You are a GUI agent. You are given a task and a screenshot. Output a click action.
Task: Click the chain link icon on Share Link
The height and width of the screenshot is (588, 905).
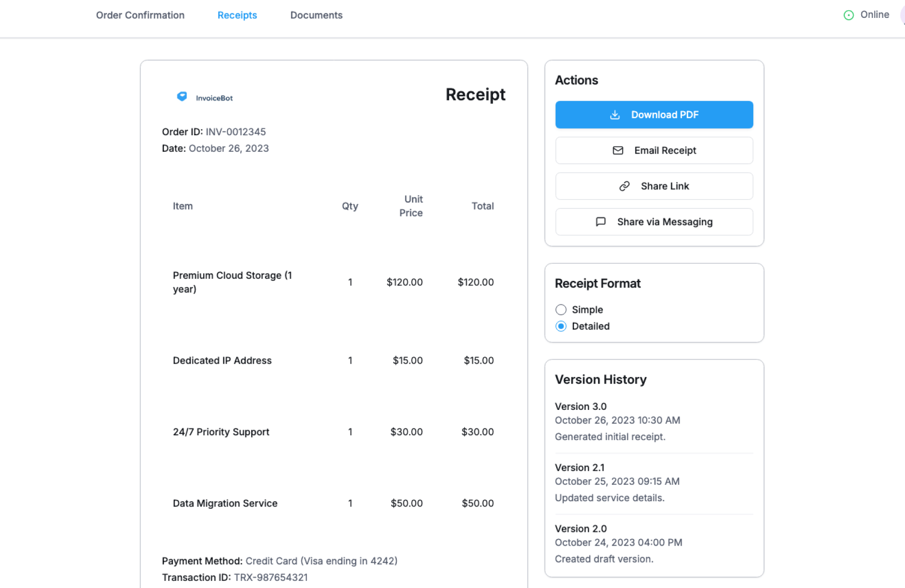point(624,186)
